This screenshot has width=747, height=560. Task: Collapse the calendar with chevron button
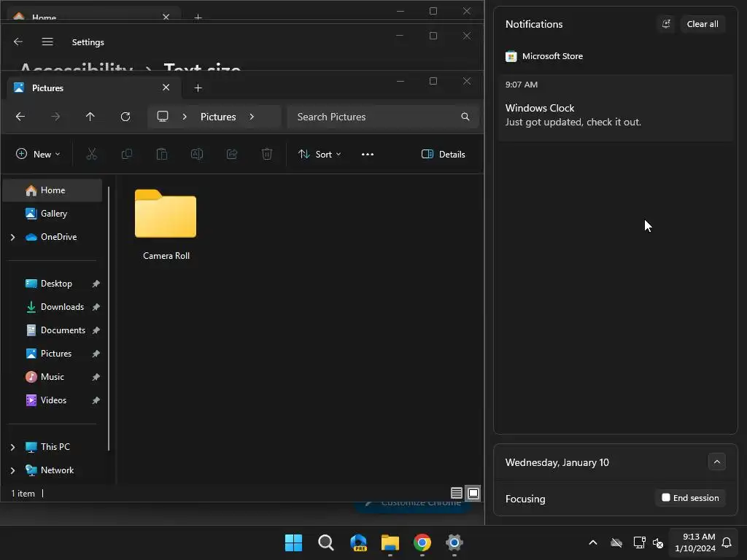[716, 462]
